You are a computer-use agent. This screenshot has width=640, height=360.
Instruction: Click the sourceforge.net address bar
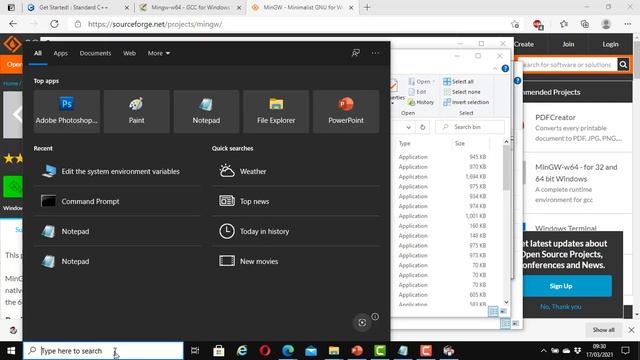point(286,24)
